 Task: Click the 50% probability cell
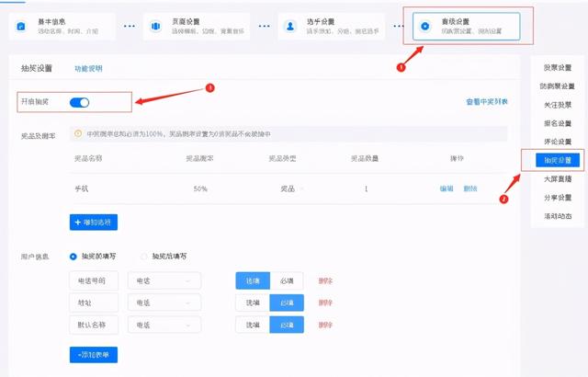(200, 188)
